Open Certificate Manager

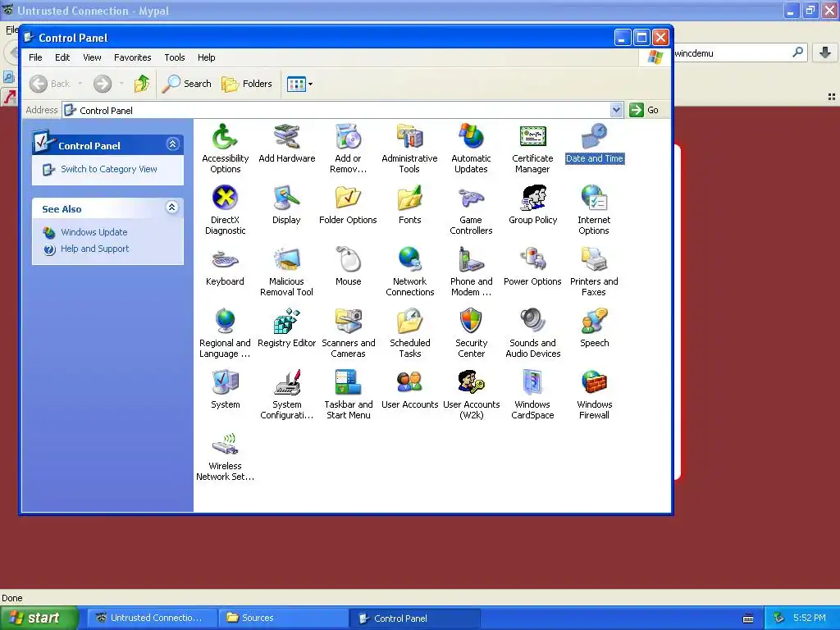point(532,137)
